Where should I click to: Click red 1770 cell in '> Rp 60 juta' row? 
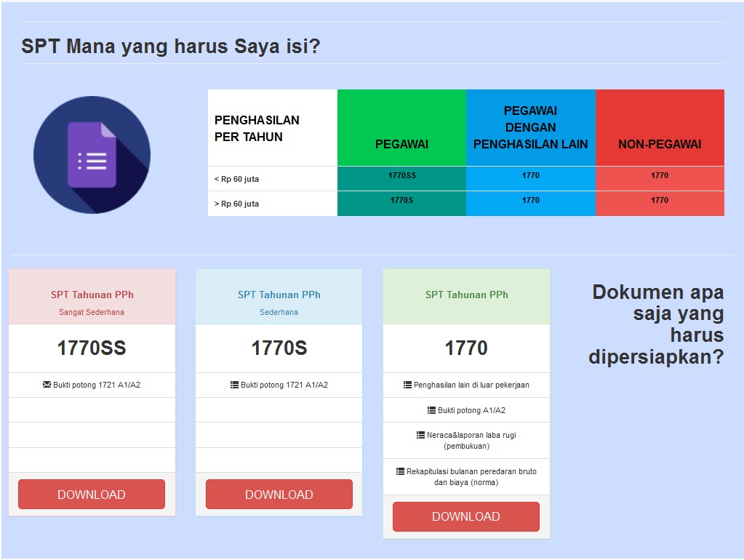point(660,204)
